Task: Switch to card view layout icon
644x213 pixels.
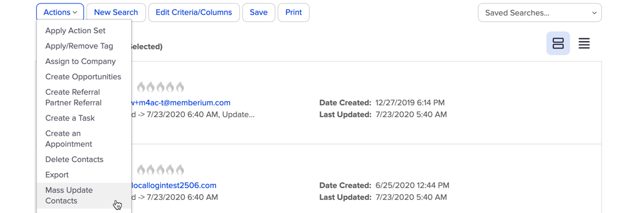Action: coord(558,43)
